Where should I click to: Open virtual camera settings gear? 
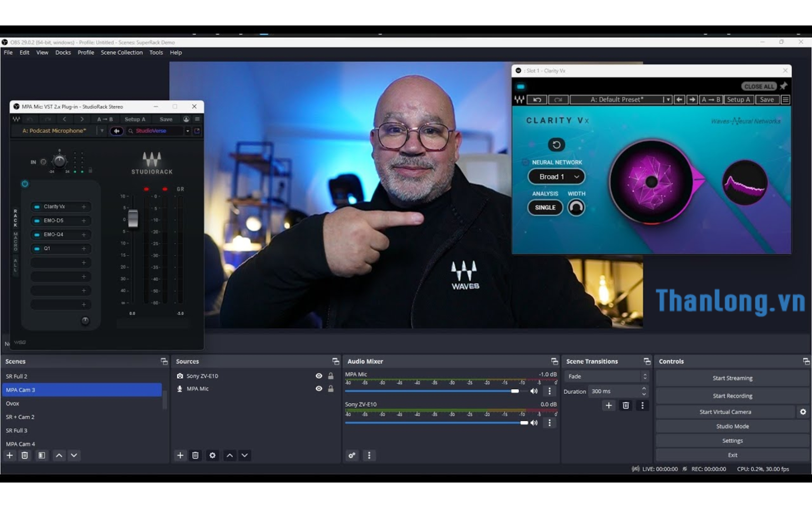(803, 411)
